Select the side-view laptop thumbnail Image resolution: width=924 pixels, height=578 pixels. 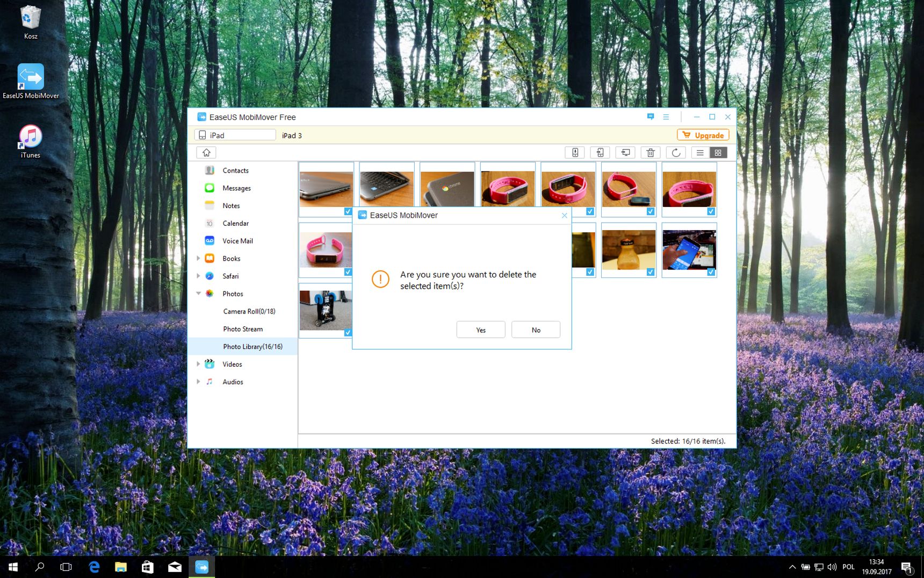[x=326, y=189]
